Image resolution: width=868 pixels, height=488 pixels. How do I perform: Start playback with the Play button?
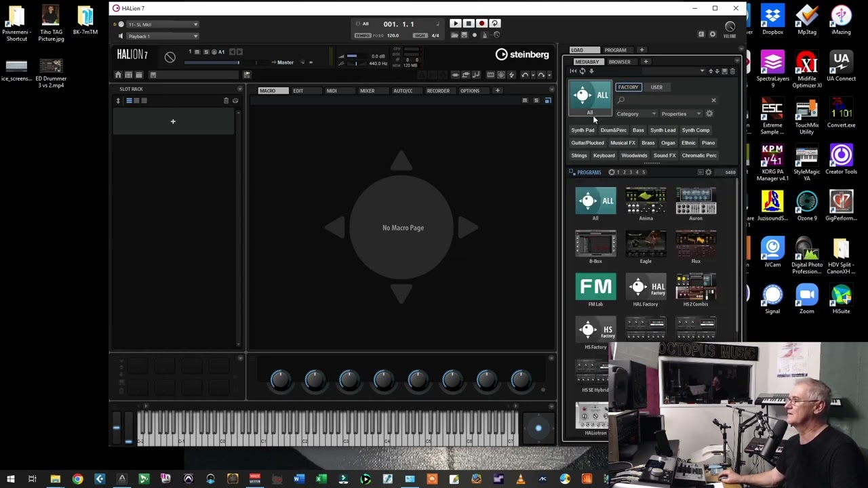tap(455, 24)
